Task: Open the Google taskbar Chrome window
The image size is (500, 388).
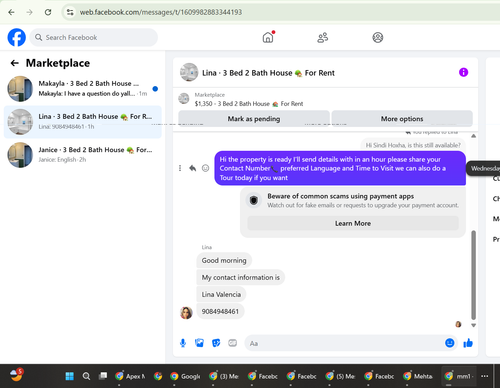Action: (x=185, y=376)
